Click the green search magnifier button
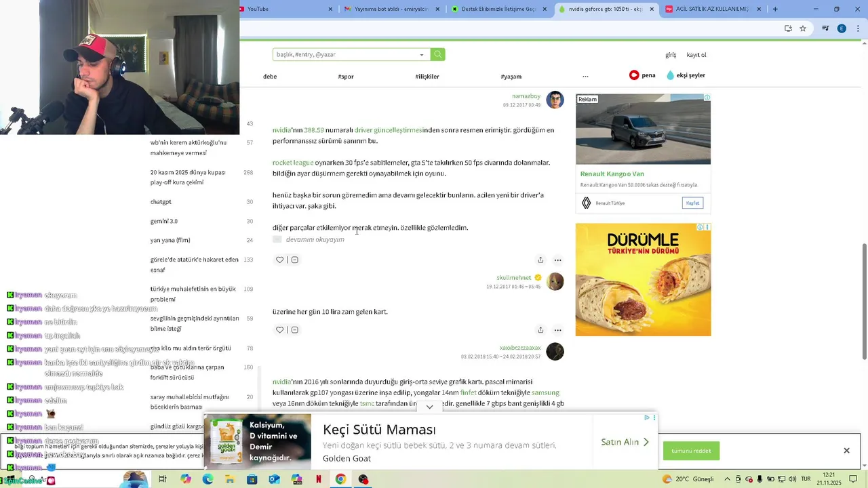This screenshot has height=488, width=868. tap(438, 54)
